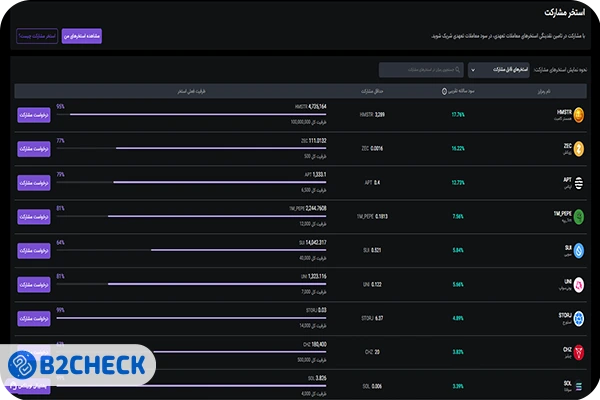Screen dimensions: 600x400
Task: Select the STORJ coin icon
Action: click(x=579, y=318)
